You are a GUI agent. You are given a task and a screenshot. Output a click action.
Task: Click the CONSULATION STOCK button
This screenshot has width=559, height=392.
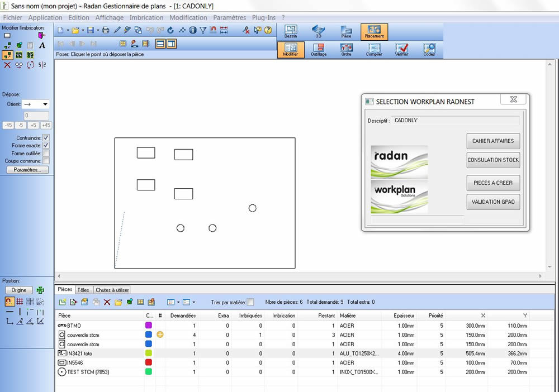pos(493,160)
